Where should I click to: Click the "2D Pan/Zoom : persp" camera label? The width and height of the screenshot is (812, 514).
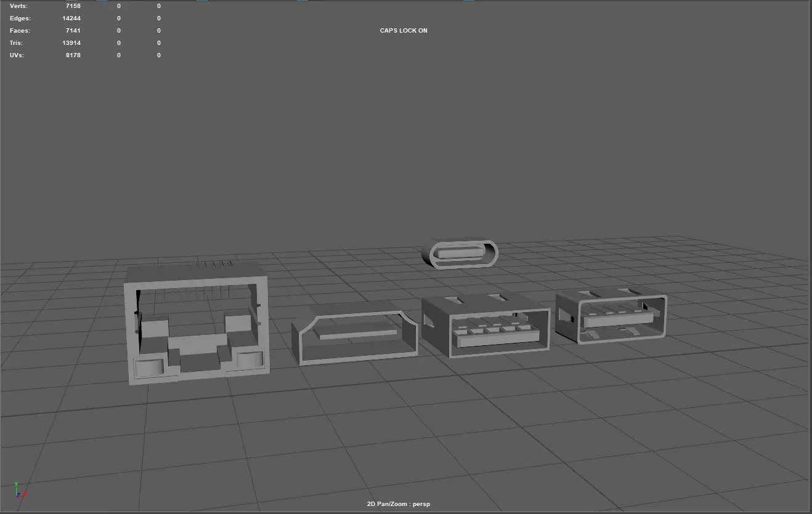tap(399, 504)
